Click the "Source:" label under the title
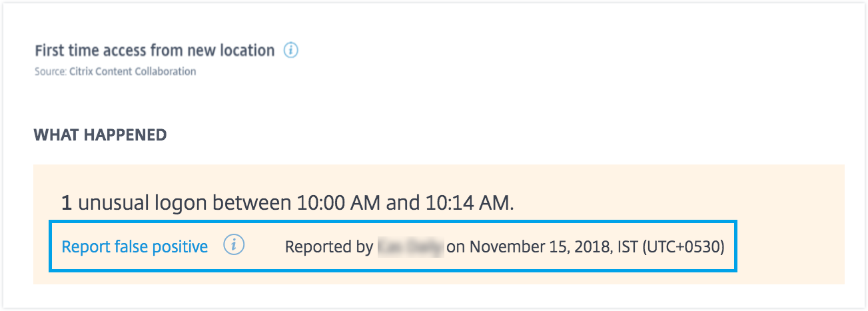The height and width of the screenshot is (311, 868). point(51,71)
